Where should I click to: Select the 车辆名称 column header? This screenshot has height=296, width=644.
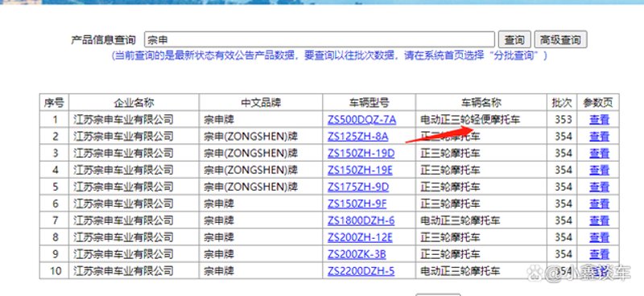(x=481, y=103)
